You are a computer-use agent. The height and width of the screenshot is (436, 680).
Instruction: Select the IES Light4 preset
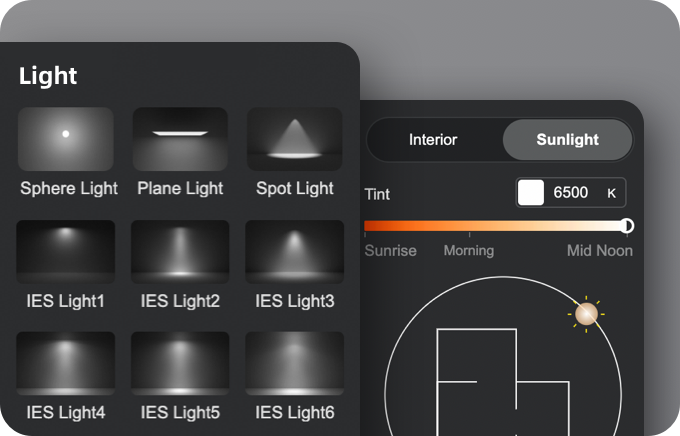click(66, 365)
